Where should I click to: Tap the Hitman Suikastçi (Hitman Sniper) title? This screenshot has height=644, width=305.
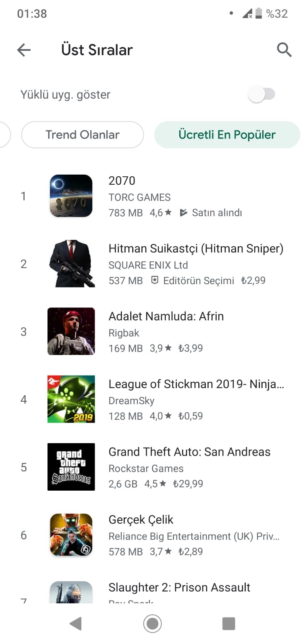coord(196,249)
